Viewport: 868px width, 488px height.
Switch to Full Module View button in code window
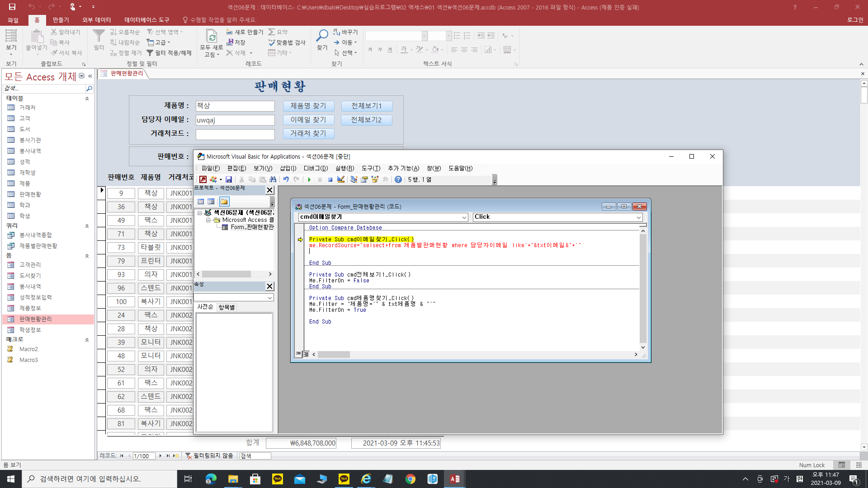(x=306, y=354)
